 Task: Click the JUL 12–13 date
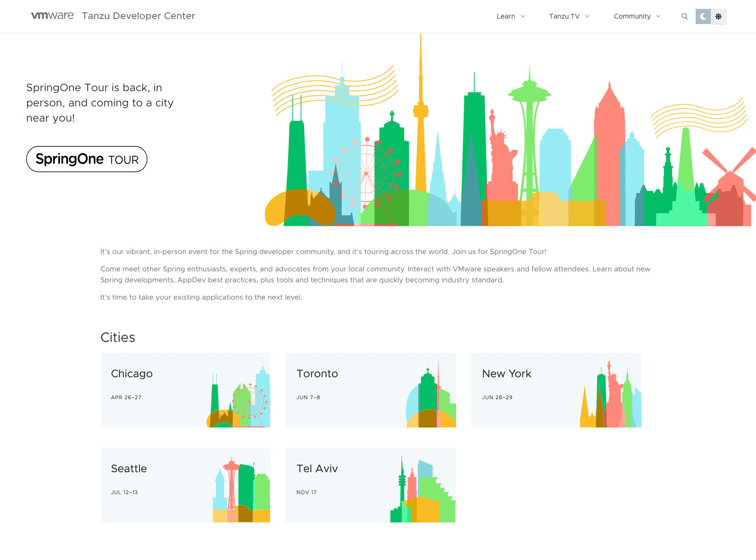tap(124, 492)
